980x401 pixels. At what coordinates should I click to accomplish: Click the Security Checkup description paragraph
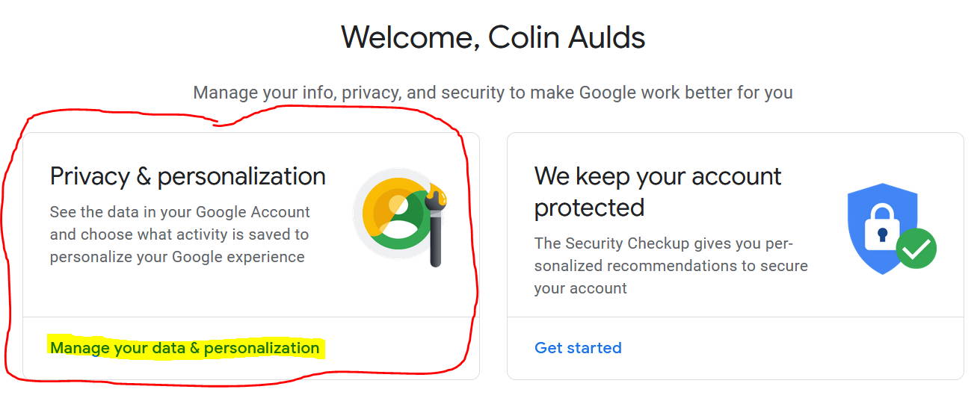(671, 266)
